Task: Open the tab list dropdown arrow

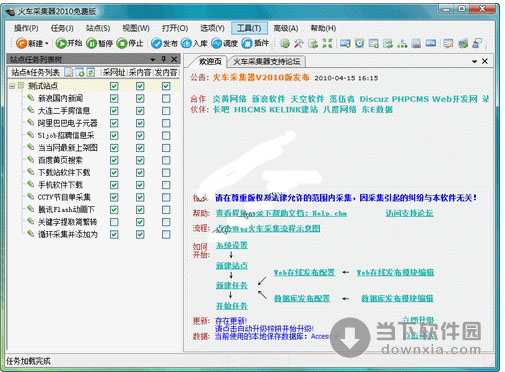Action: click(474, 61)
